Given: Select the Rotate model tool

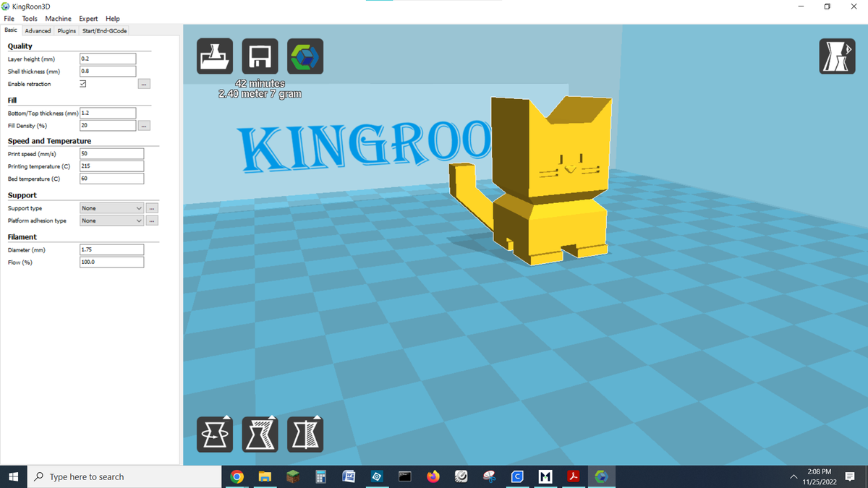Looking at the screenshot, I should 216,435.
